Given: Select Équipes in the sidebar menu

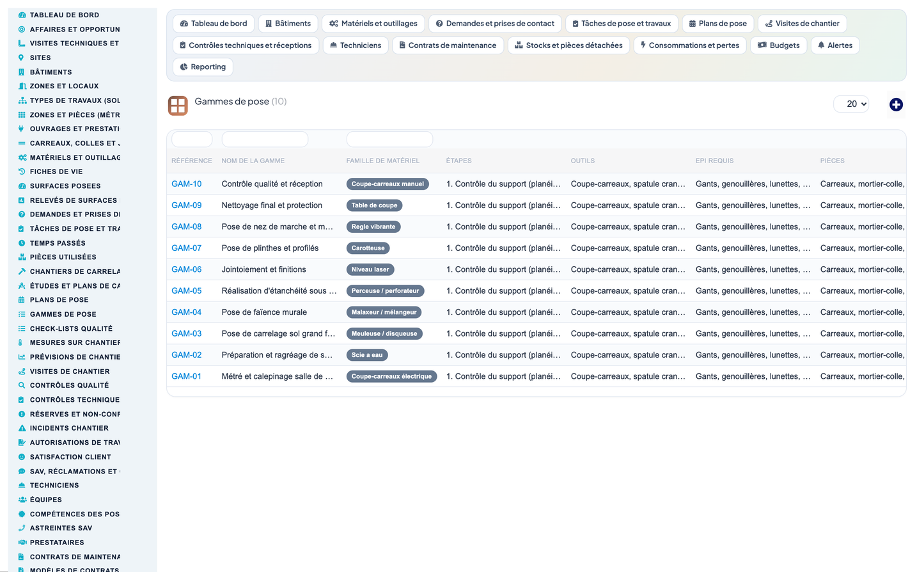Looking at the screenshot, I should point(46,500).
